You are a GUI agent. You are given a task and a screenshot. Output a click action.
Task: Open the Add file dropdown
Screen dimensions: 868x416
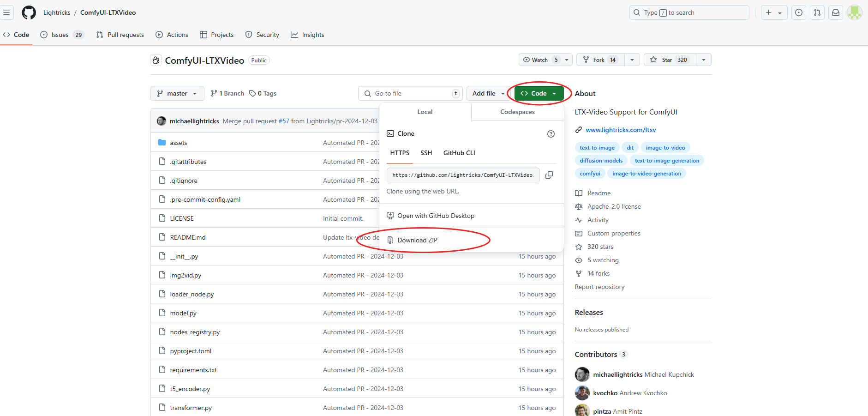tap(489, 93)
